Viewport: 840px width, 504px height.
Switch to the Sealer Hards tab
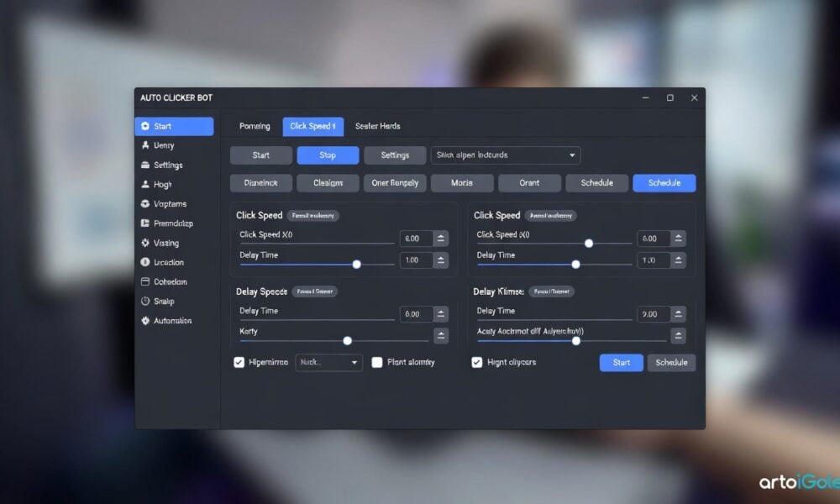click(377, 126)
